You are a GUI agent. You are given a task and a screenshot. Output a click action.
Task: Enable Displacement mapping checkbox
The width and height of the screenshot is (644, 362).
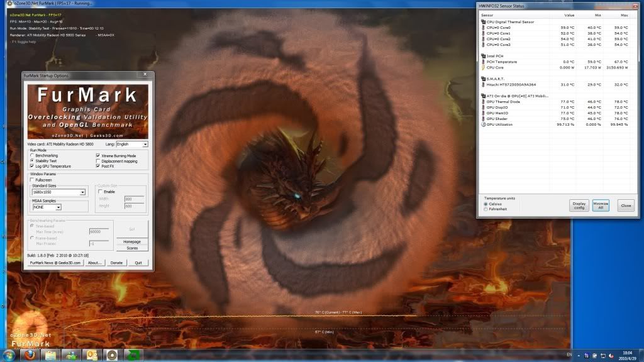pos(97,162)
